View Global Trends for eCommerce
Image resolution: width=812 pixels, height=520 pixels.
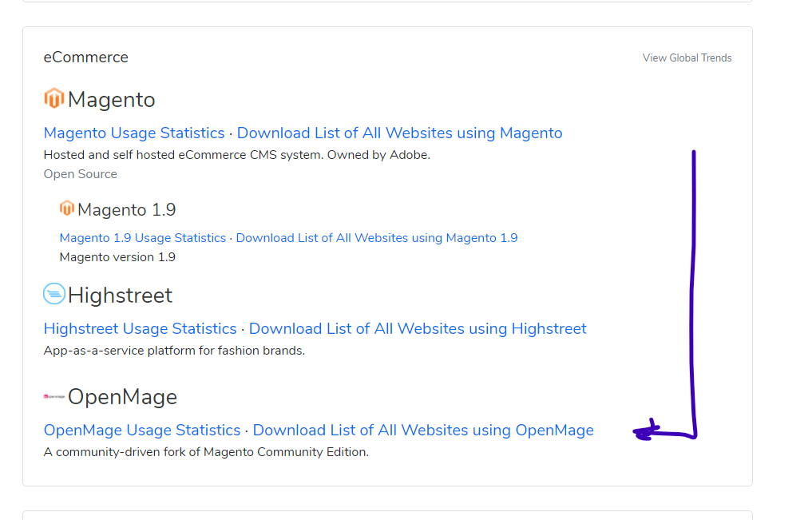[687, 58]
